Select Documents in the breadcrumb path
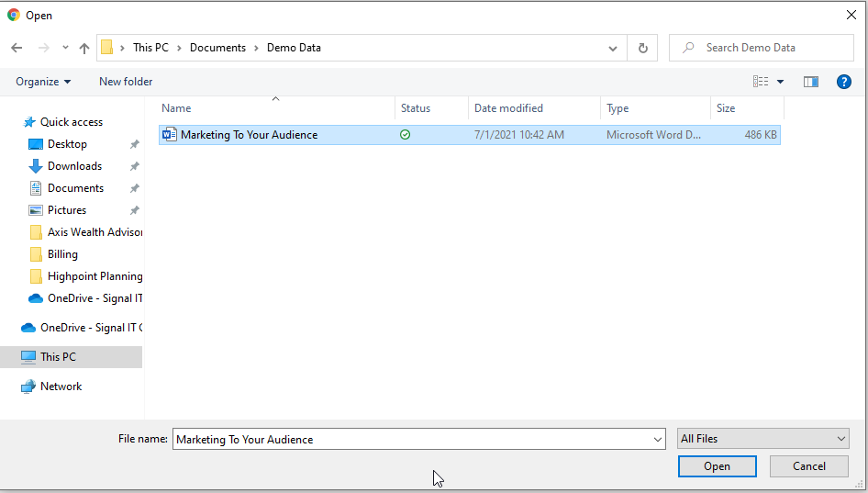 (217, 48)
